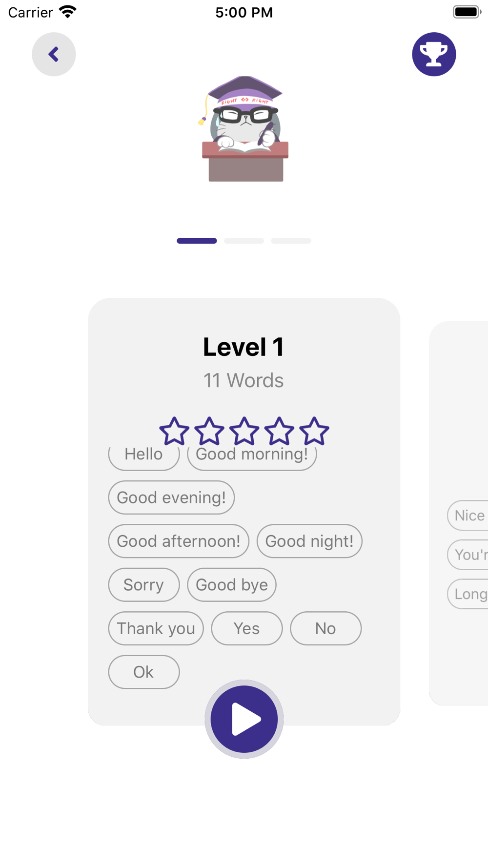Open the next level card showing "Nice"
This screenshot has width=488, height=868.
pyautogui.click(x=459, y=514)
